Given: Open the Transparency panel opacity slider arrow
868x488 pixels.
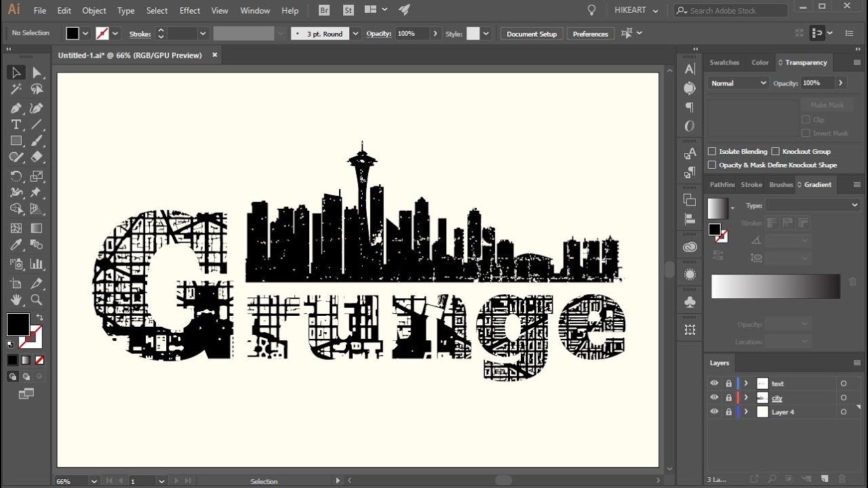Looking at the screenshot, I should pyautogui.click(x=841, y=83).
